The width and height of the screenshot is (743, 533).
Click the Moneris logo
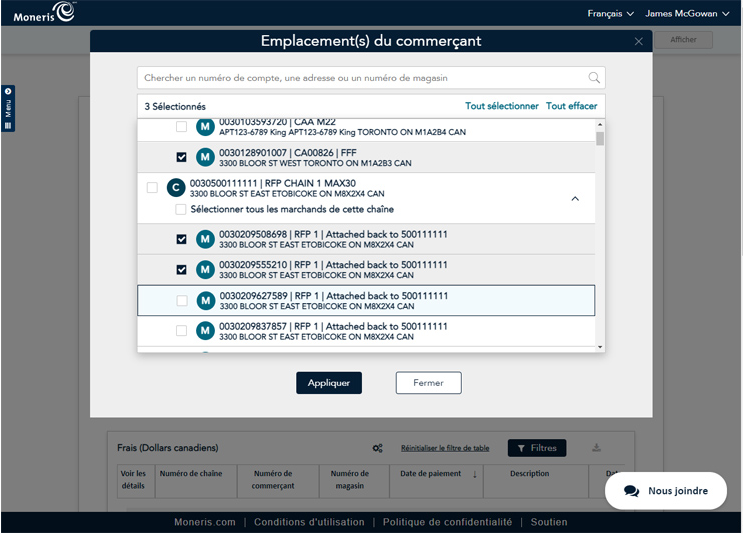pyautogui.click(x=44, y=13)
